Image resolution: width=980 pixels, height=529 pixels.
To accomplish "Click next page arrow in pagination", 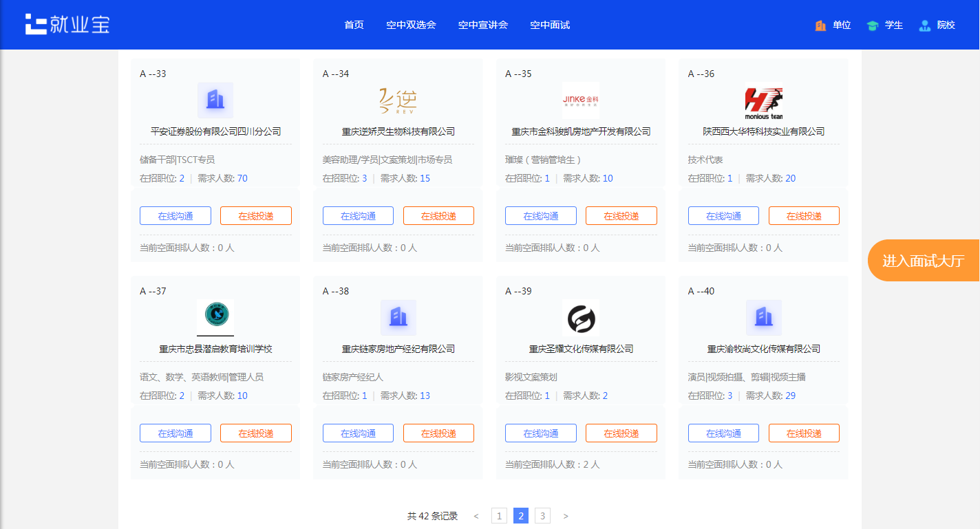I will tap(566, 516).
